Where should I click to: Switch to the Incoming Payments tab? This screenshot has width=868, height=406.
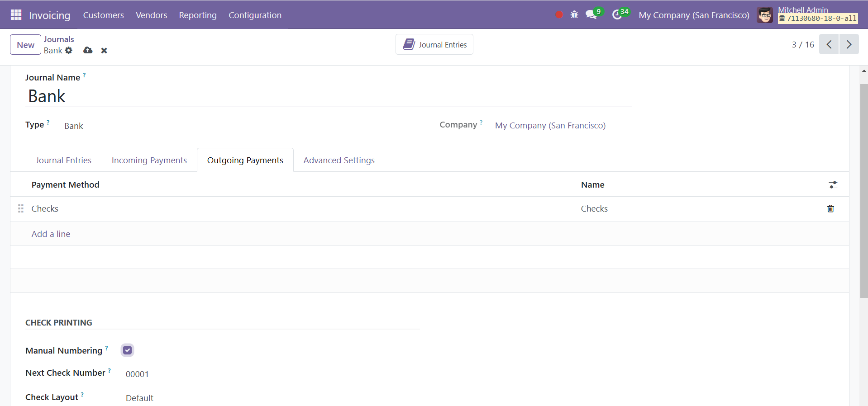pos(149,160)
